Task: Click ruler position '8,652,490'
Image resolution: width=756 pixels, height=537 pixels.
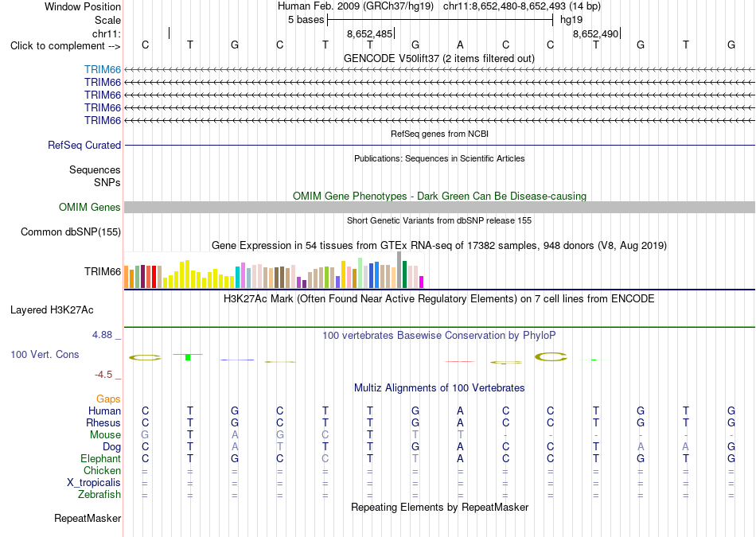Action: (595, 33)
